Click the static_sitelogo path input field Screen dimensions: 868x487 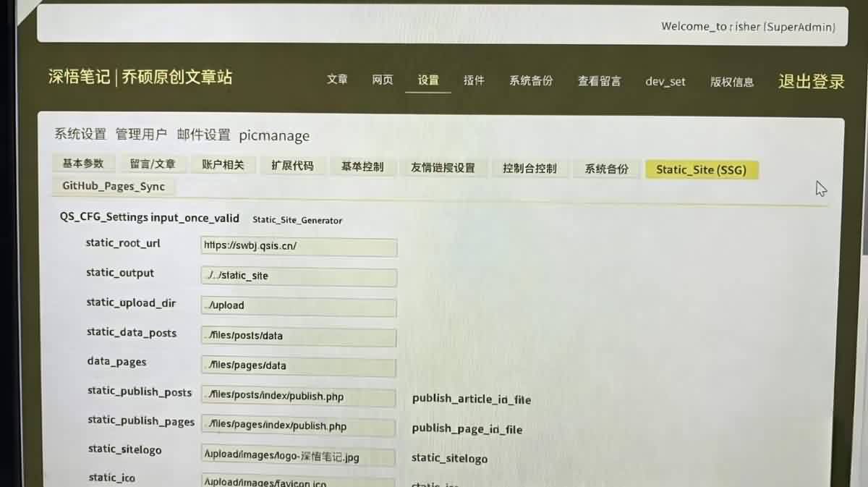coord(299,457)
